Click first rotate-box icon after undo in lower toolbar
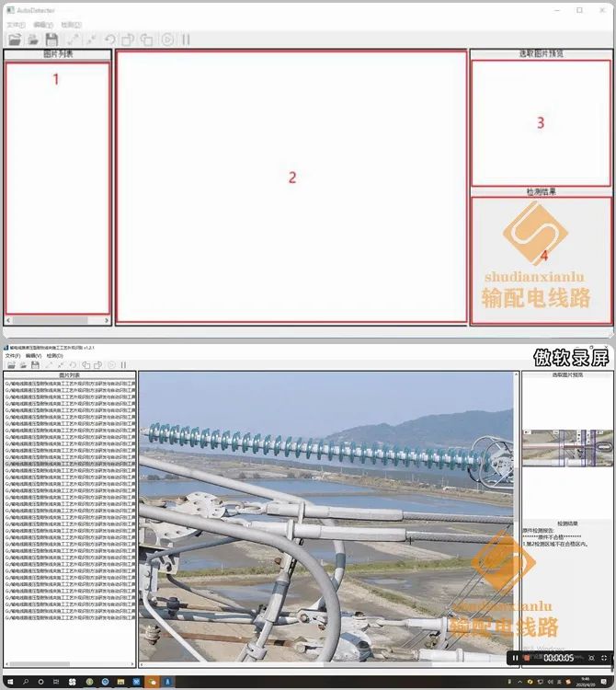The width and height of the screenshot is (616, 690). [x=86, y=365]
